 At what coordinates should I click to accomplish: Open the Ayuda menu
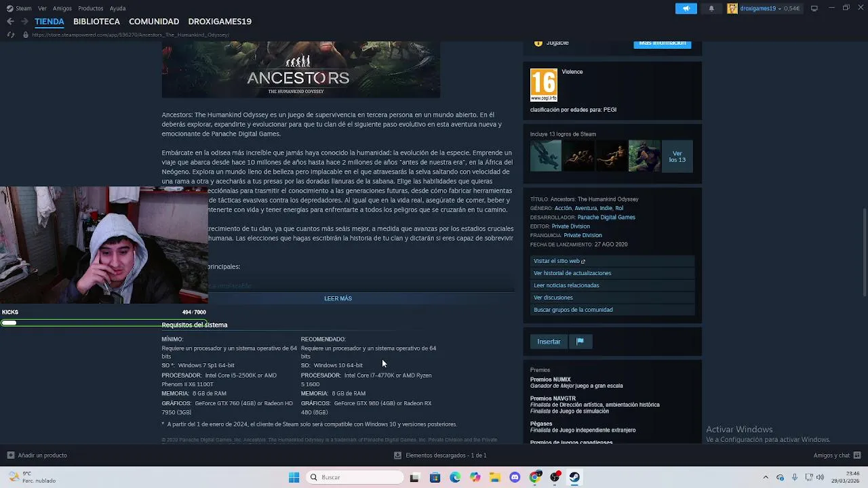pyautogui.click(x=117, y=8)
